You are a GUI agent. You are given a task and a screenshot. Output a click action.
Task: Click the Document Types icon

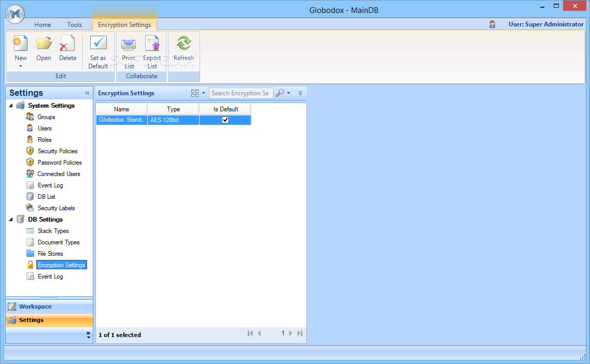coord(30,242)
